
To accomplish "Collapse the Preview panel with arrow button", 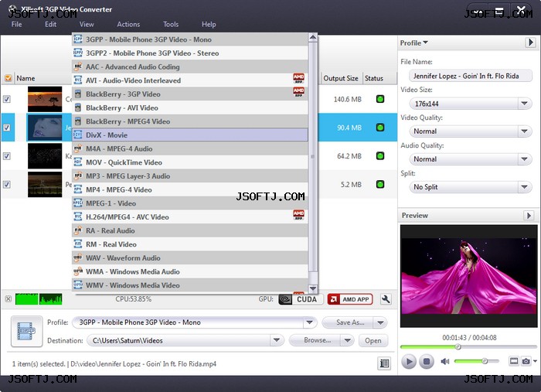I will [528, 216].
